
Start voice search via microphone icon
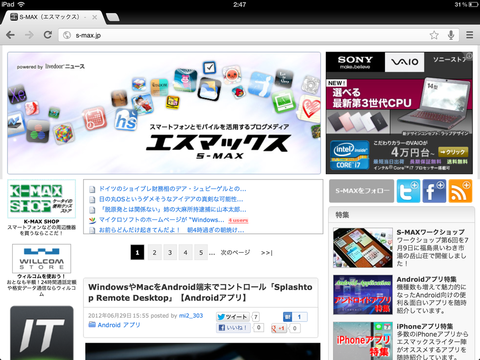pos(451,35)
